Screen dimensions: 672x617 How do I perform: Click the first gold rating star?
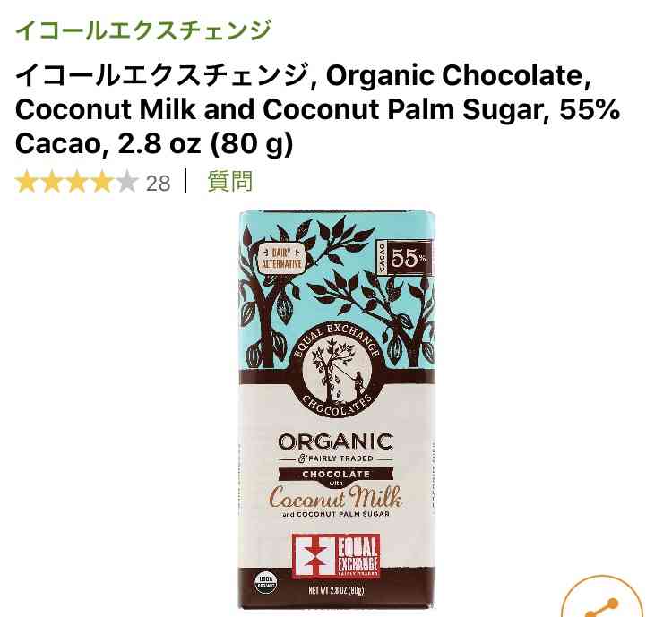pyautogui.click(x=26, y=182)
